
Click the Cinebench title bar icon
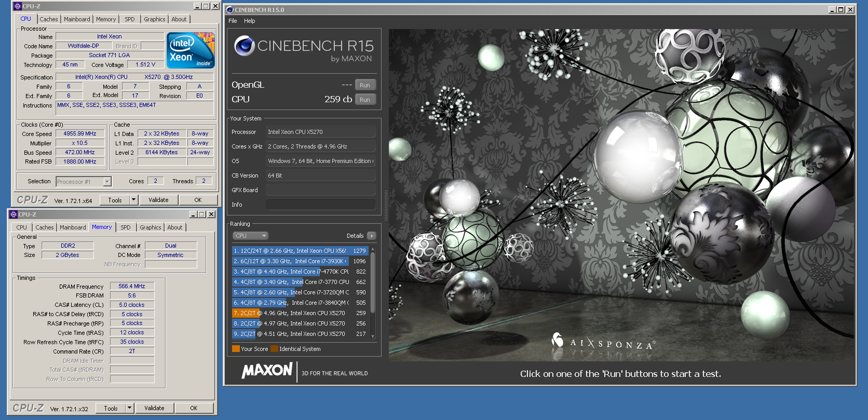(x=230, y=10)
